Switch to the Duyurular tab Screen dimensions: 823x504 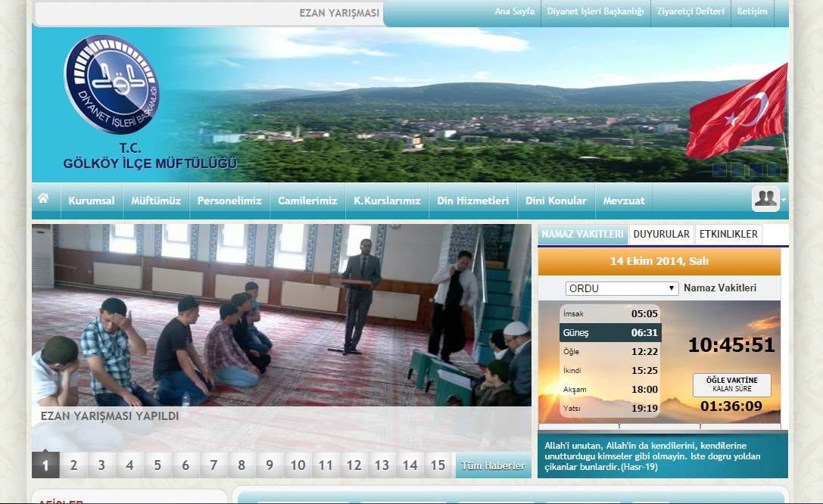(661, 235)
